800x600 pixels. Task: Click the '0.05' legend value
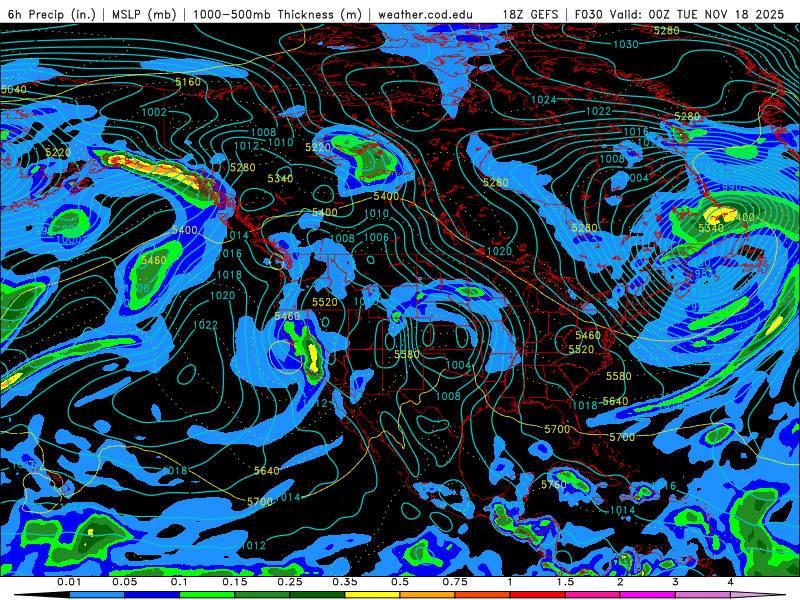(124, 582)
